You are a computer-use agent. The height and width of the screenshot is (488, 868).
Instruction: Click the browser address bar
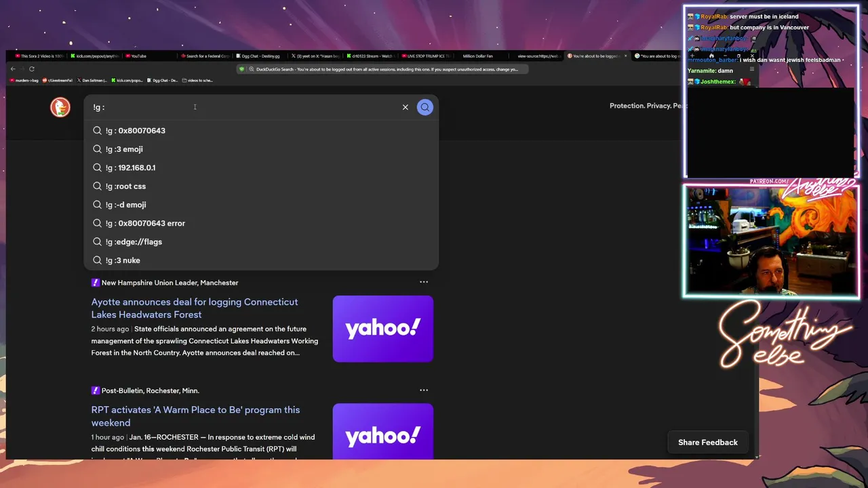pyautogui.click(x=383, y=69)
